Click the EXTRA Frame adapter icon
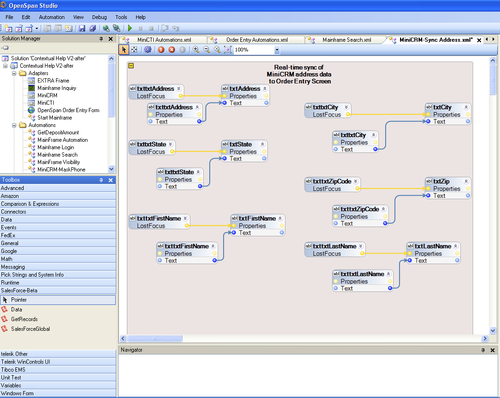This screenshot has height=398, width=500. click(31, 81)
